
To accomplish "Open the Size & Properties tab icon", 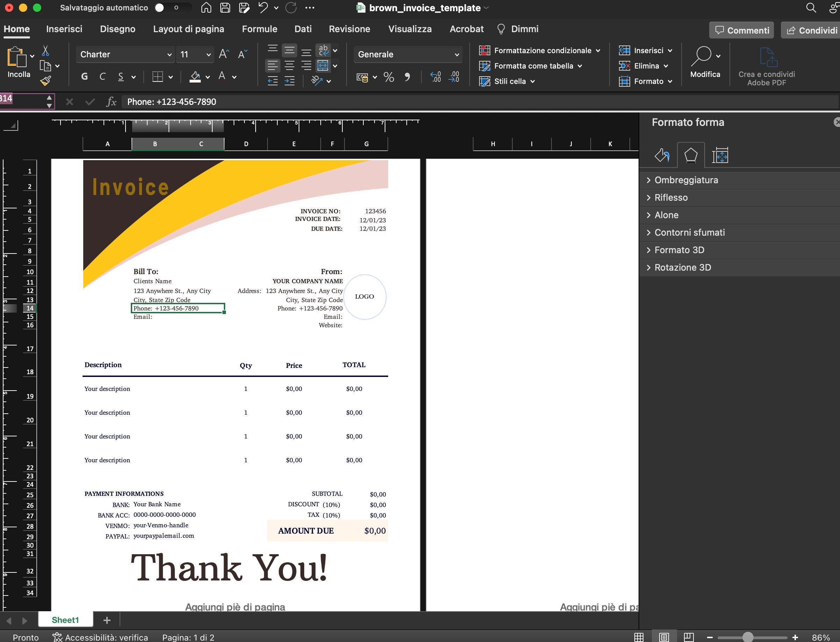I will coord(720,156).
